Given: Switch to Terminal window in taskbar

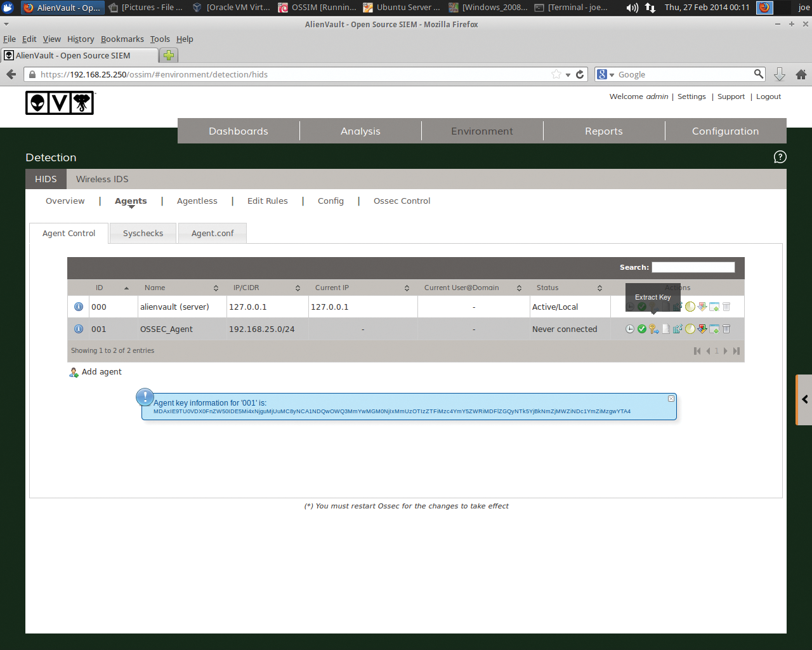Looking at the screenshot, I should (x=571, y=8).
